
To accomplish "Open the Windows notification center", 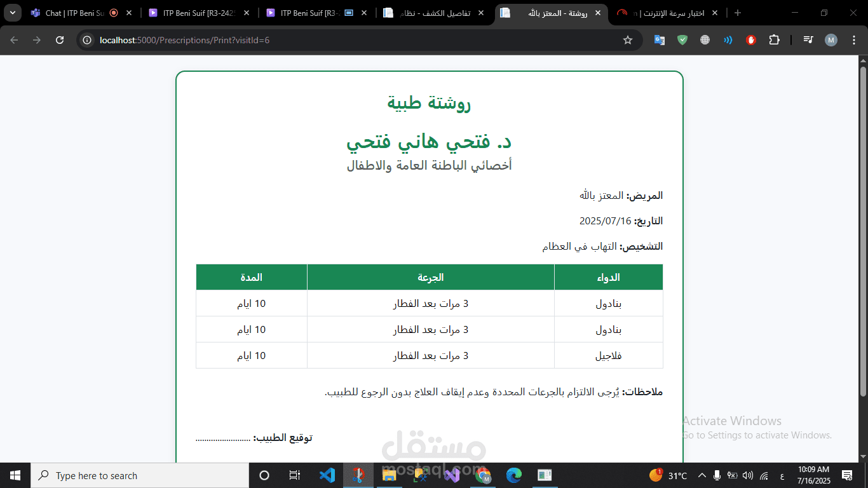I will click(847, 475).
